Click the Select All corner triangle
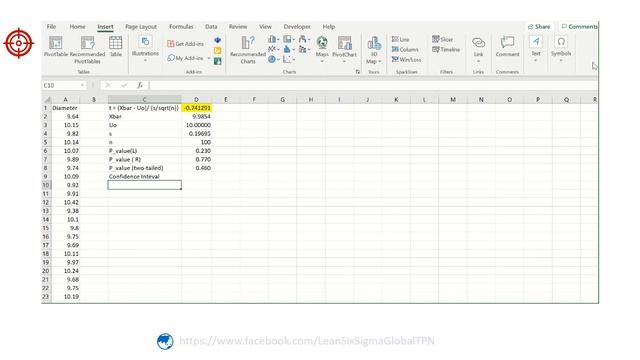The height and width of the screenshot is (360, 640). click(x=47, y=100)
